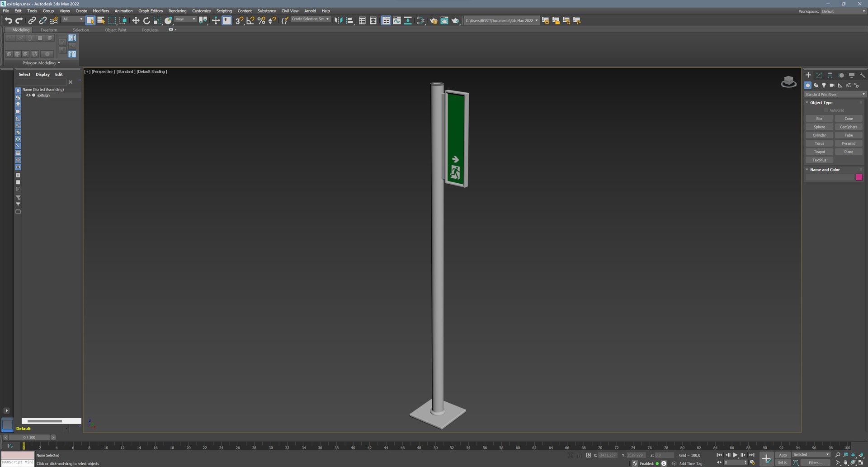The width and height of the screenshot is (868, 467).
Task: Open the object color pink swatch
Action: point(859,177)
